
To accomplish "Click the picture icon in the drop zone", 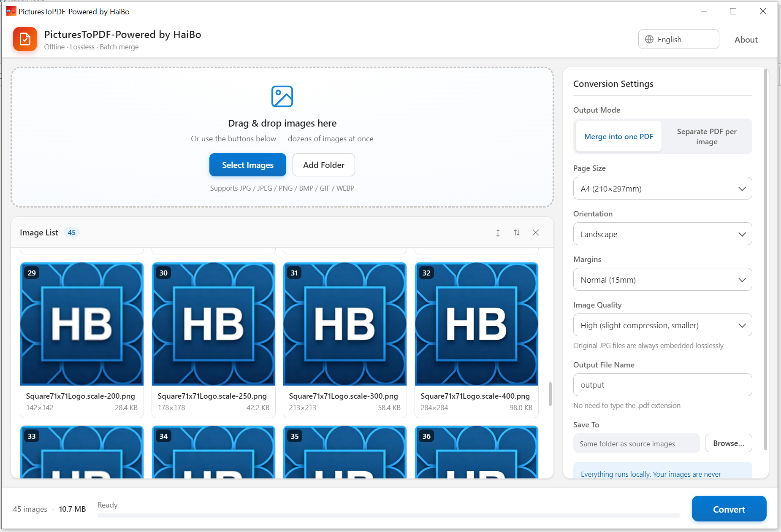I will [x=282, y=97].
